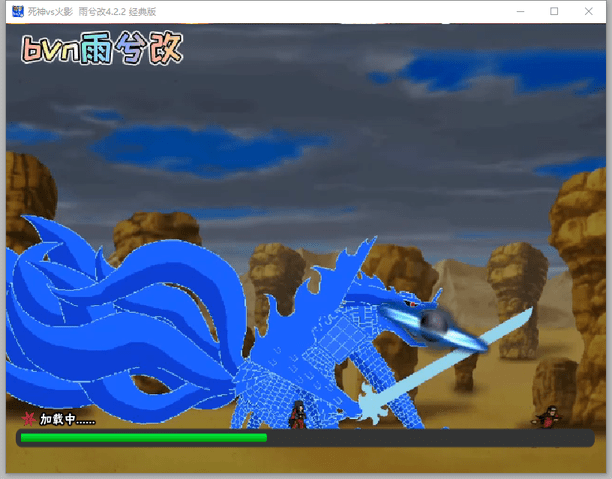Screen dimensions: 612x479
Task: Click the small dark-haired character under Susanoo
Action: coord(297,414)
